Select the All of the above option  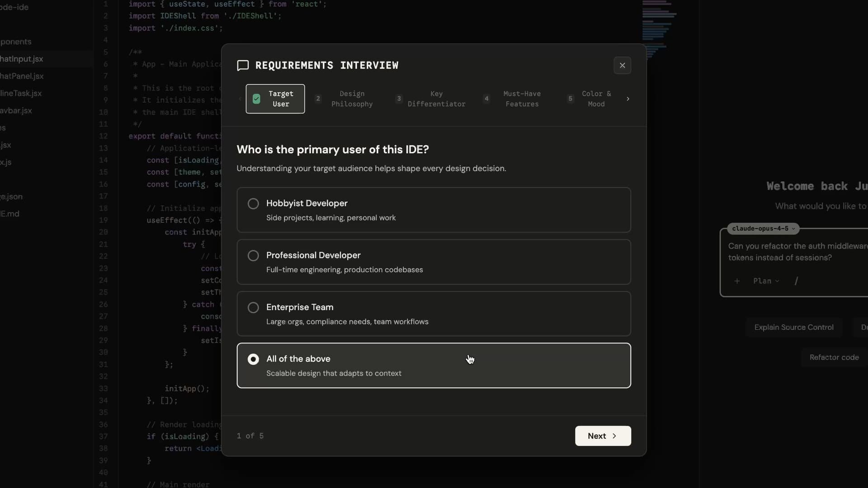[253, 359]
